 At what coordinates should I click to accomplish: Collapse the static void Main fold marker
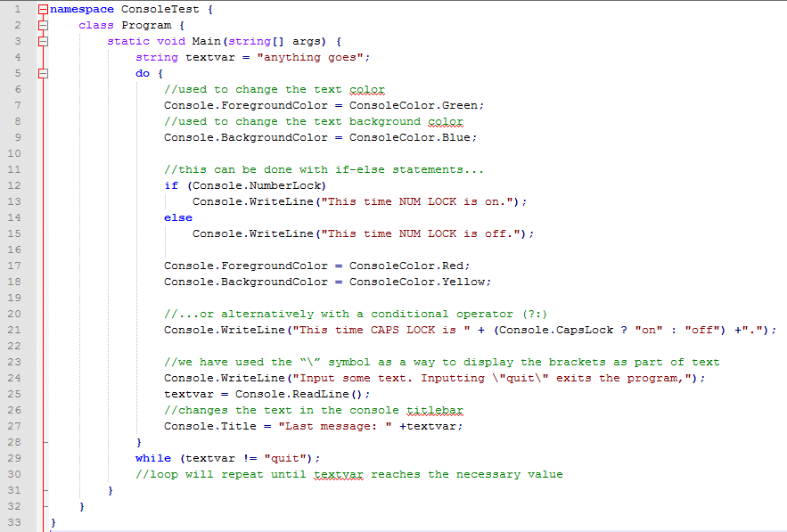click(43, 41)
